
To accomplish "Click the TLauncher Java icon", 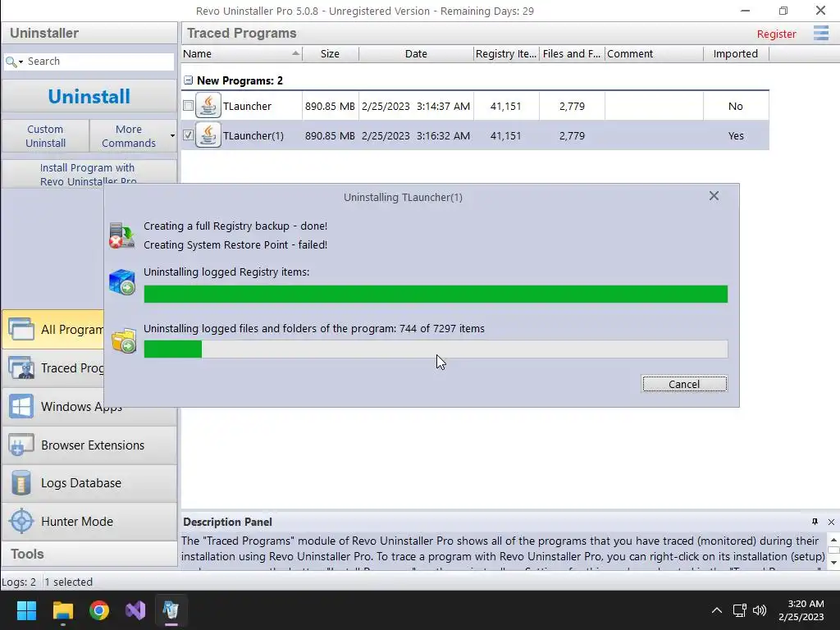I will 208,106.
